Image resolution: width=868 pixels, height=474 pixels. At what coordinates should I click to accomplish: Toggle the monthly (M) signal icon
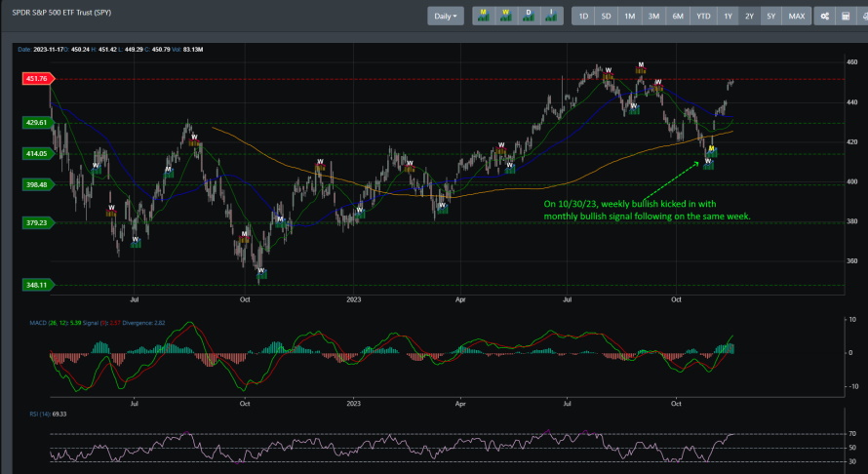pos(484,16)
